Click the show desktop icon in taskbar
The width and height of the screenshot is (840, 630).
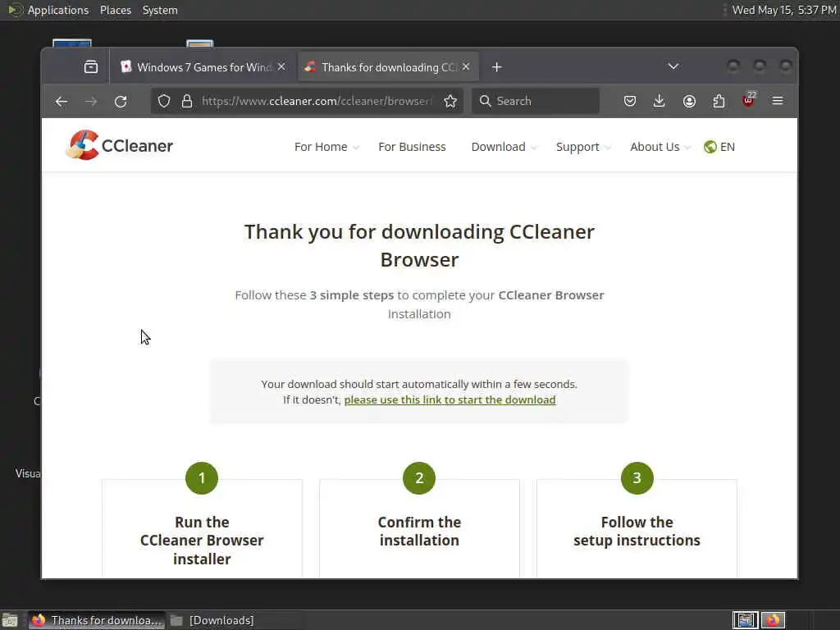pyautogui.click(x=10, y=620)
